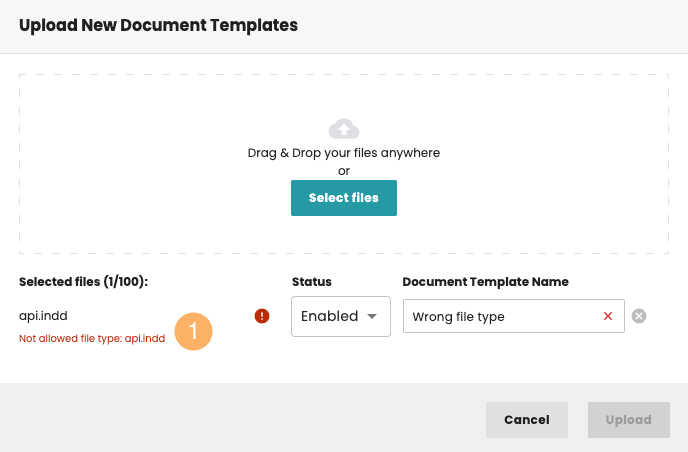Focus the Wrong file type text field
The width and height of the screenshot is (688, 452).
point(500,316)
